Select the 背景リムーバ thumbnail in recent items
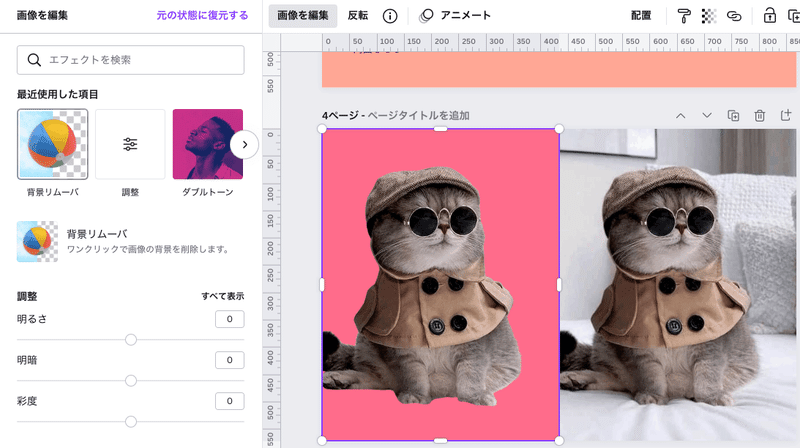Screen dimensions: 800x448 tap(53, 144)
